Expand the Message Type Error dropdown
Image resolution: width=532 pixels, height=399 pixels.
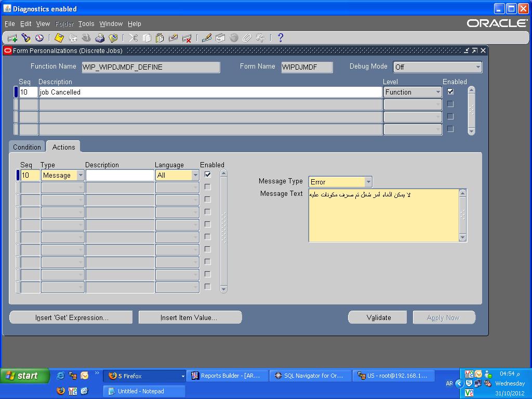[368, 182]
